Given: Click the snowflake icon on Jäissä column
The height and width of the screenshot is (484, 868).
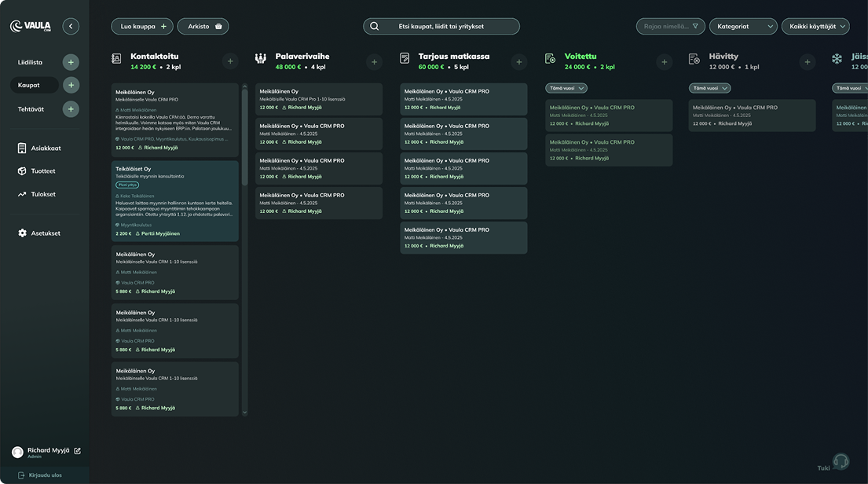Looking at the screenshot, I should (x=836, y=57).
